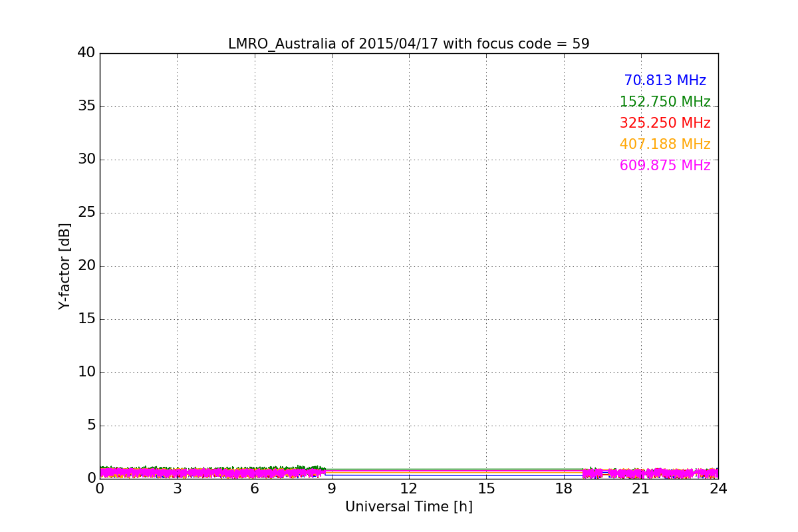This screenshot has width=798, height=532.
Task: Click y-axis tick value 40
Action: click(86, 53)
